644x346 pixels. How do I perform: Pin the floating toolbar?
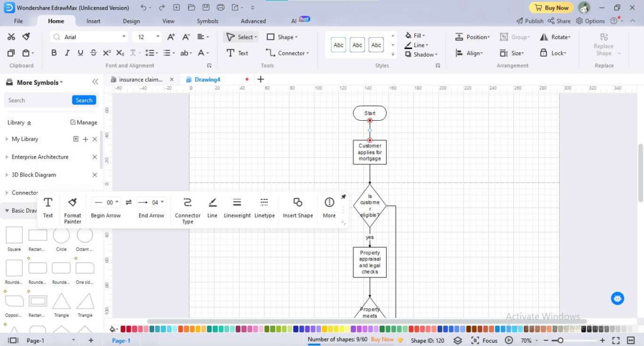click(x=343, y=196)
